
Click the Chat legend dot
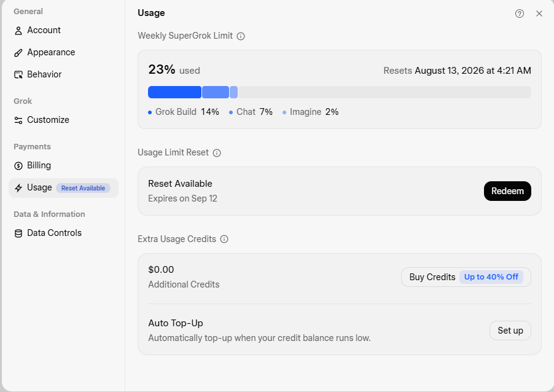[x=231, y=112]
